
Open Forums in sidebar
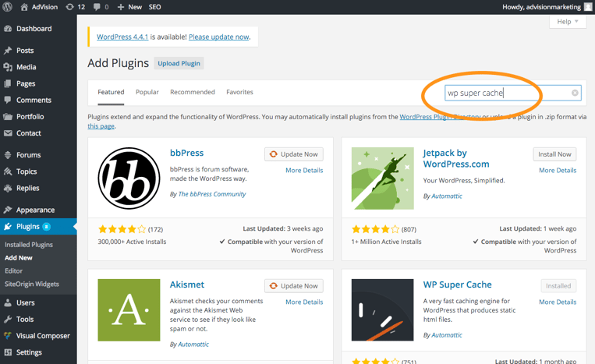28,154
